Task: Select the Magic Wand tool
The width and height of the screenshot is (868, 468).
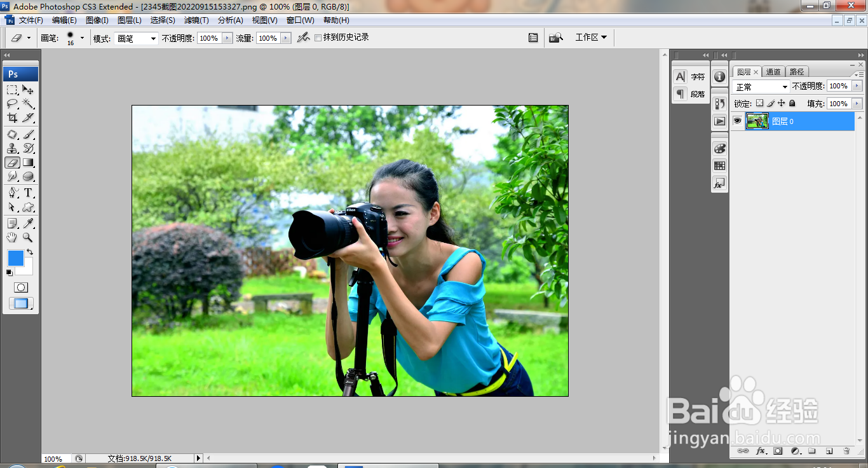Action: coord(29,104)
